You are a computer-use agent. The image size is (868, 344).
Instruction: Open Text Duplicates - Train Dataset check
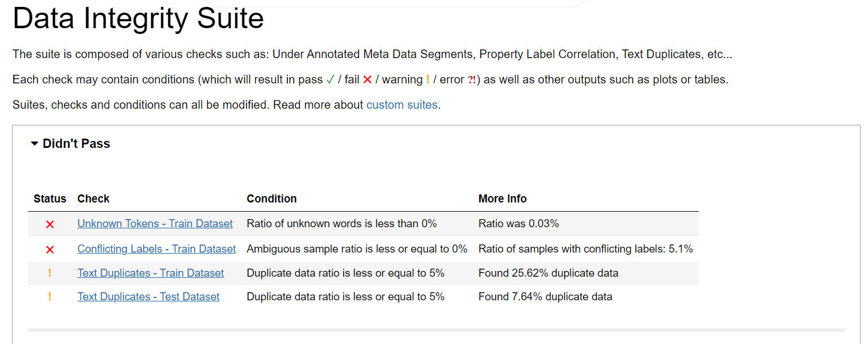point(151,273)
